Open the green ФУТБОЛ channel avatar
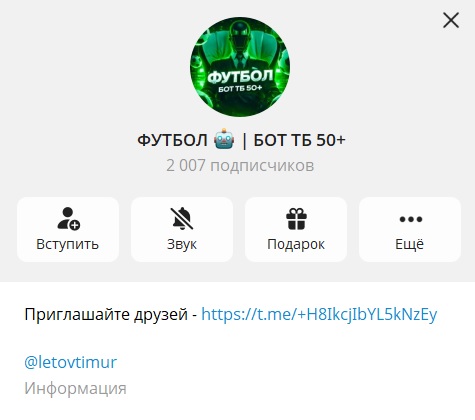 pos(240,67)
